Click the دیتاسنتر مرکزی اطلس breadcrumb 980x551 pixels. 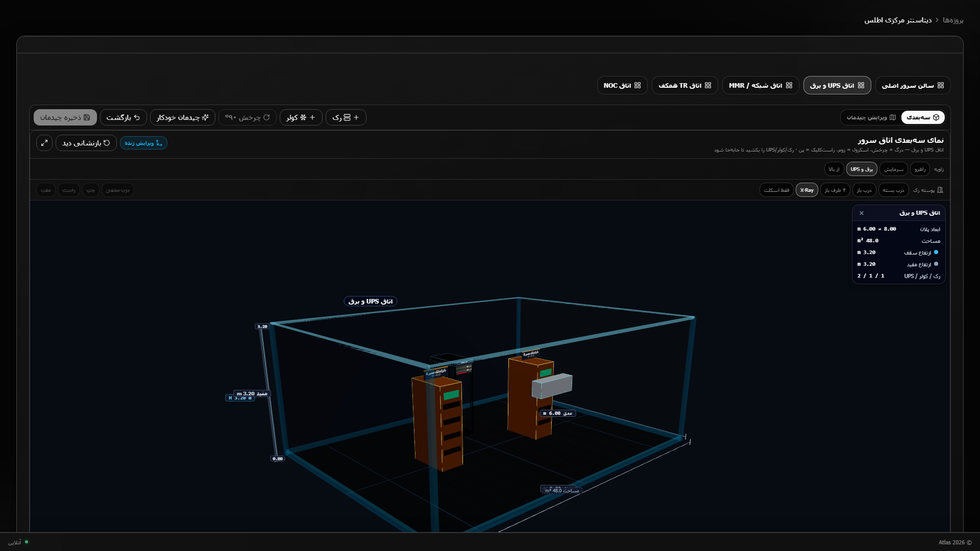point(898,20)
